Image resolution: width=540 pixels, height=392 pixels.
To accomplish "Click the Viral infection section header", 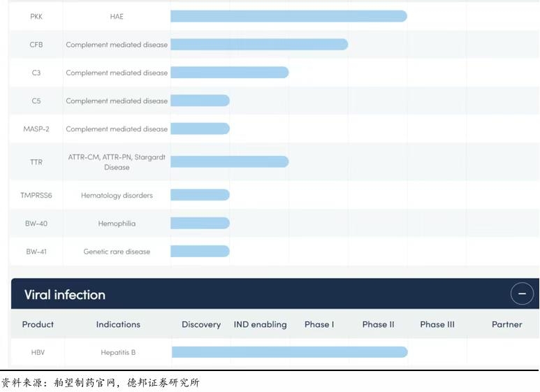I will point(65,295).
